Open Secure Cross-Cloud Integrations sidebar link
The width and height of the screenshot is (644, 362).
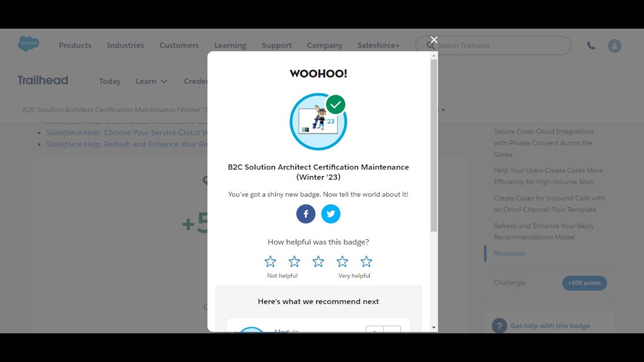544,143
